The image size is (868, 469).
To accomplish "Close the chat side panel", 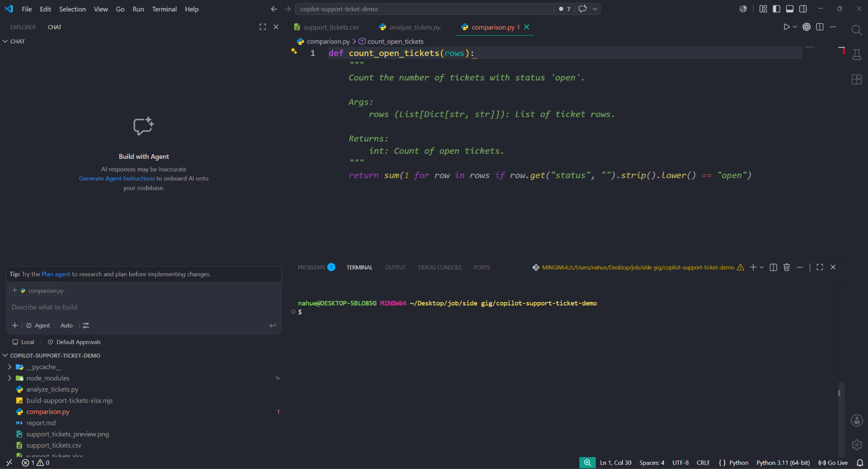I will [276, 27].
